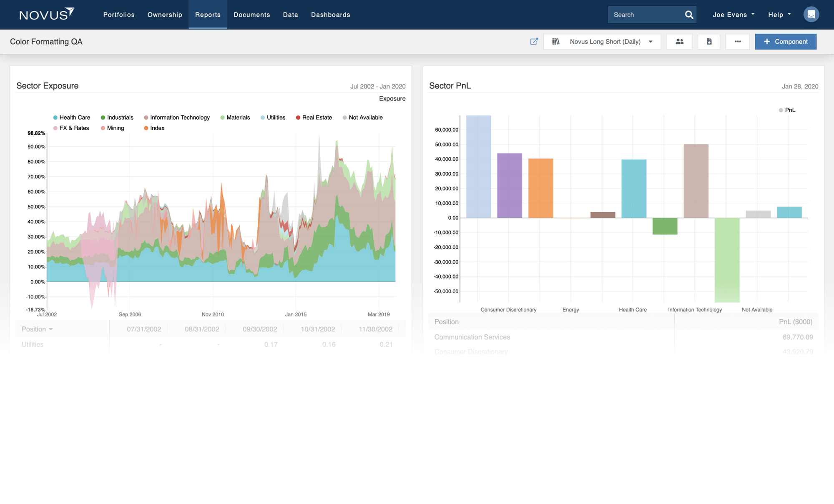Screen dimensions: 834x504
Task: Click the portfolio library icon beside Novus Long Short
Action: coord(556,41)
